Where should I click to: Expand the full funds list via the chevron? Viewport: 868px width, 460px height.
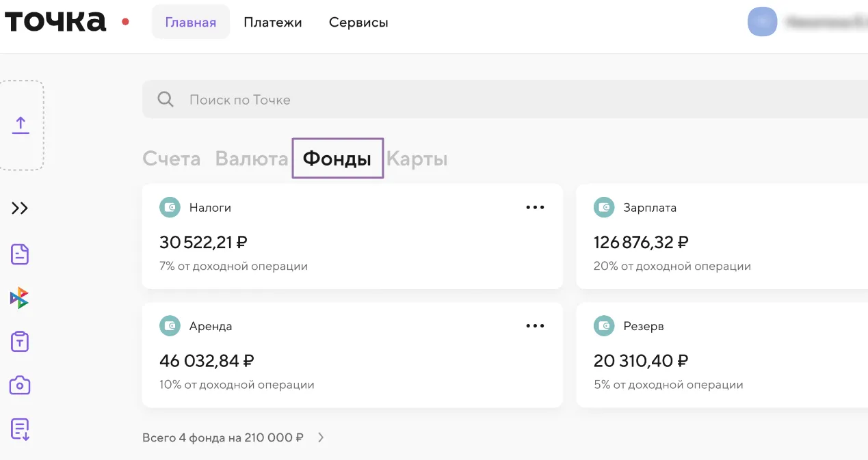coord(320,437)
